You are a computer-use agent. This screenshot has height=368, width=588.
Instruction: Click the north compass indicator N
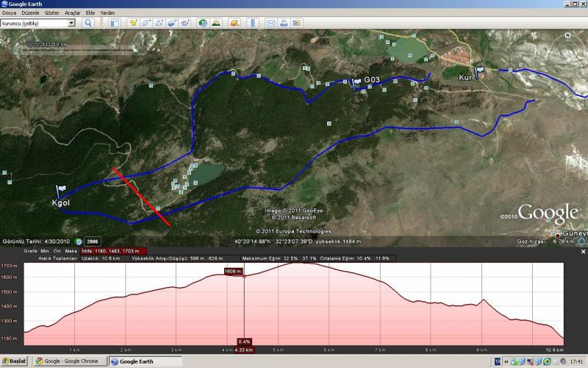(x=567, y=35)
